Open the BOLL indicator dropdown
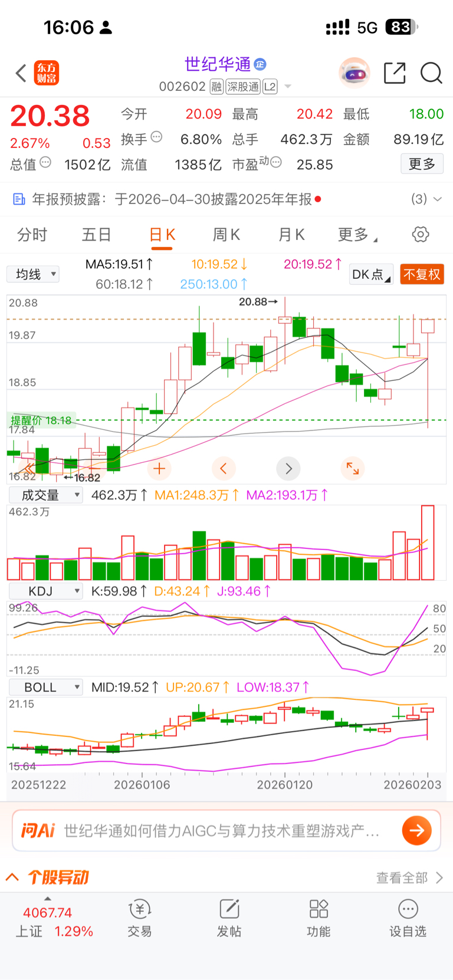 (45, 688)
